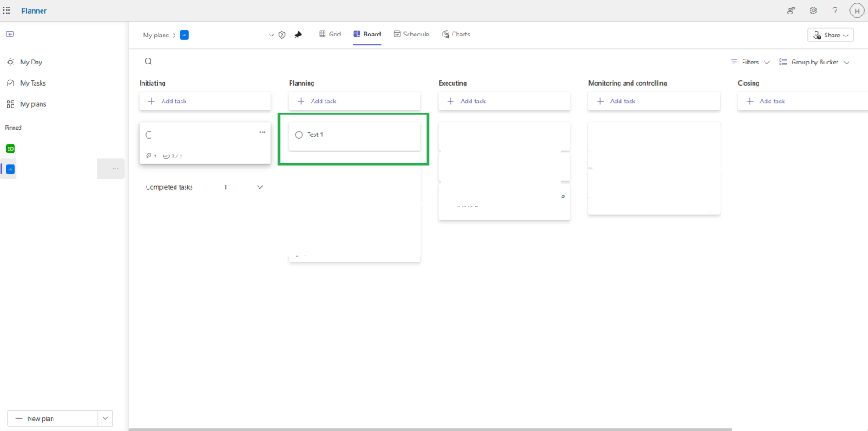Click Monitoring and controlling bucket title
868x431 pixels.
(628, 83)
